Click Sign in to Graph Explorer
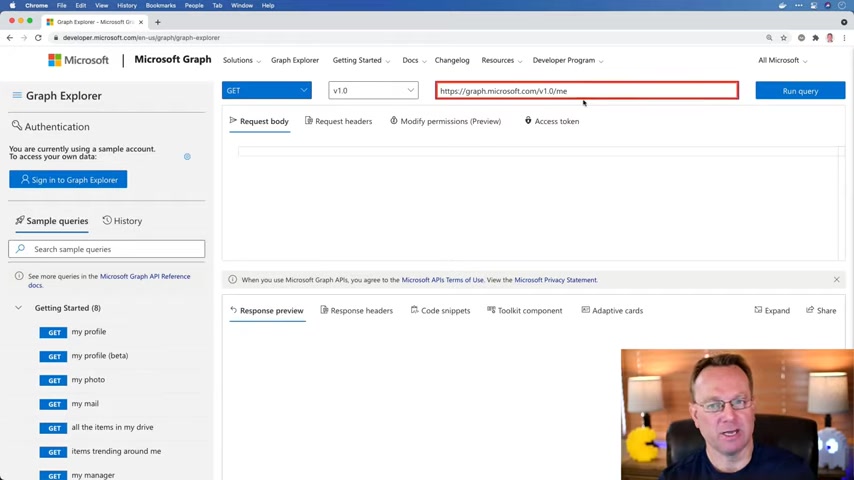Screen dimensions: 854x480 tap(68, 179)
